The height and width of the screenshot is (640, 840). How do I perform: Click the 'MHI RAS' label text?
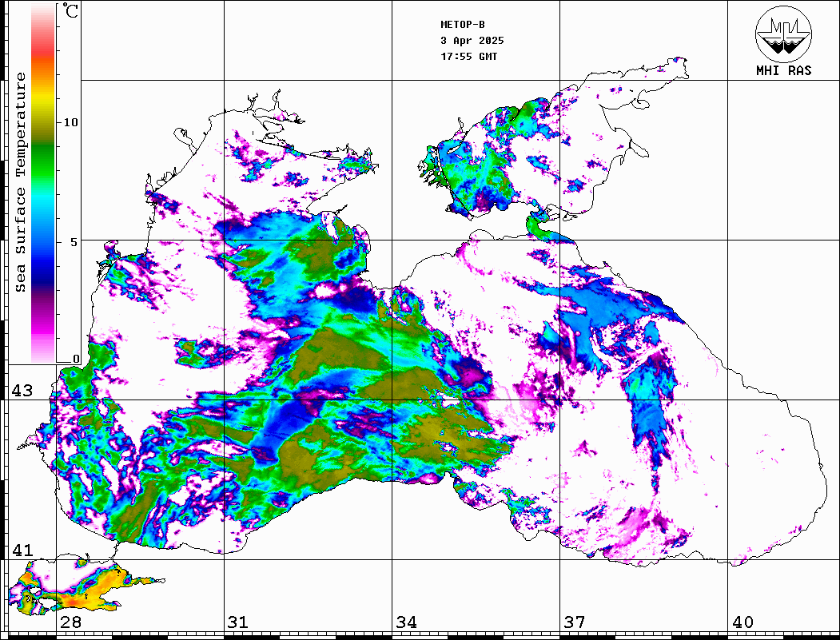point(784,70)
